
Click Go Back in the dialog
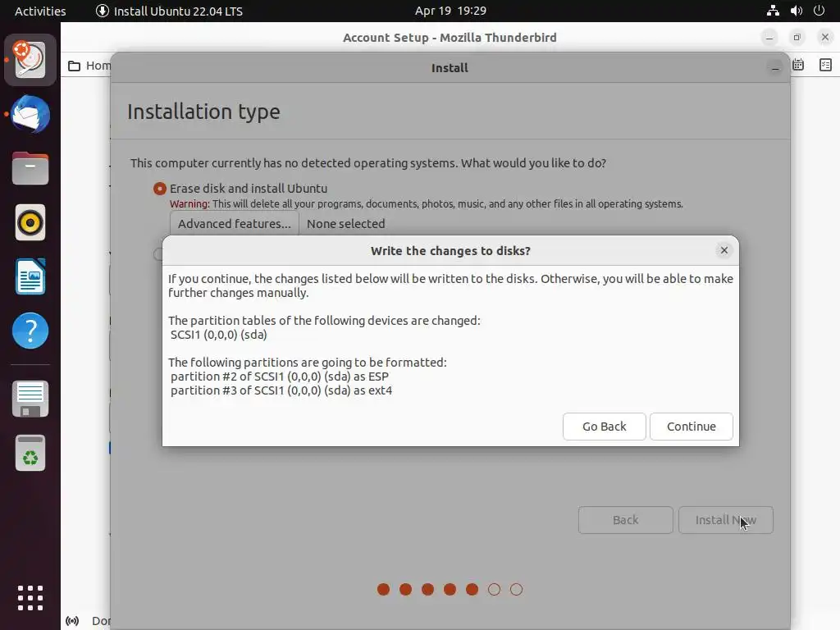click(605, 427)
